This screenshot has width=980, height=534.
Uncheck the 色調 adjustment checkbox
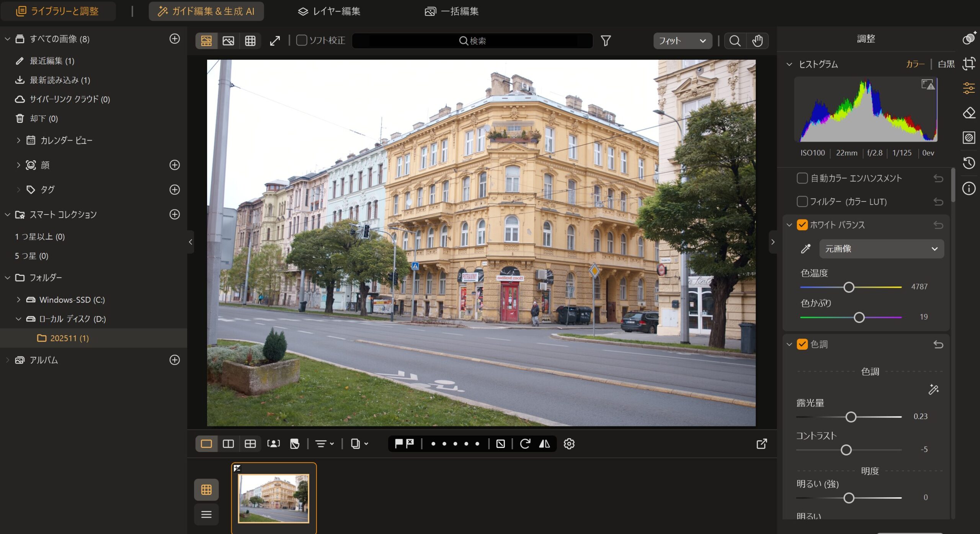[x=802, y=344]
